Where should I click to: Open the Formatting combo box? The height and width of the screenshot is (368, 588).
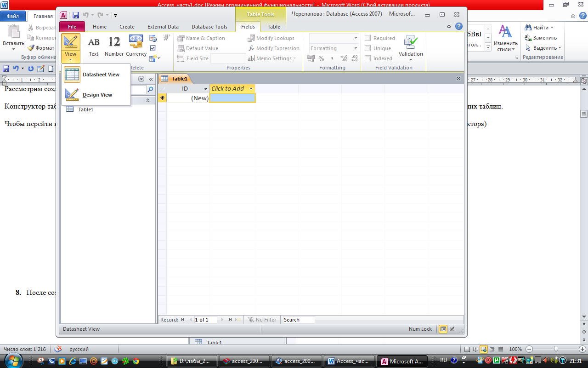334,48
